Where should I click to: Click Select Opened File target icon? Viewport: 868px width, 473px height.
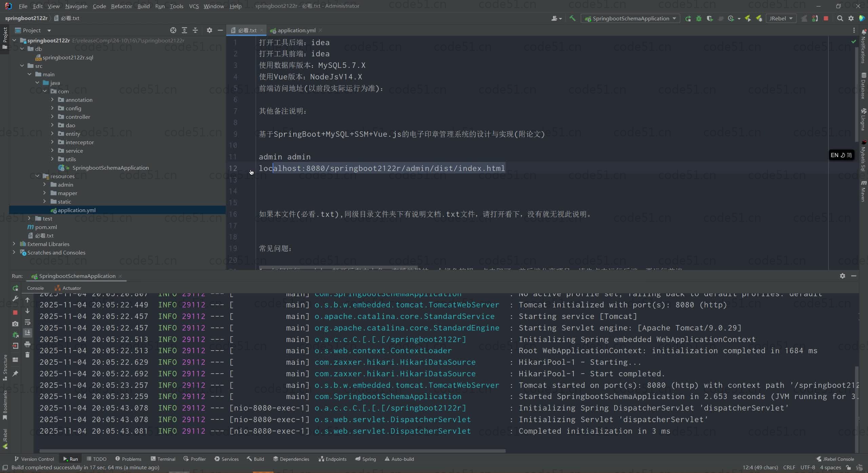pyautogui.click(x=173, y=30)
